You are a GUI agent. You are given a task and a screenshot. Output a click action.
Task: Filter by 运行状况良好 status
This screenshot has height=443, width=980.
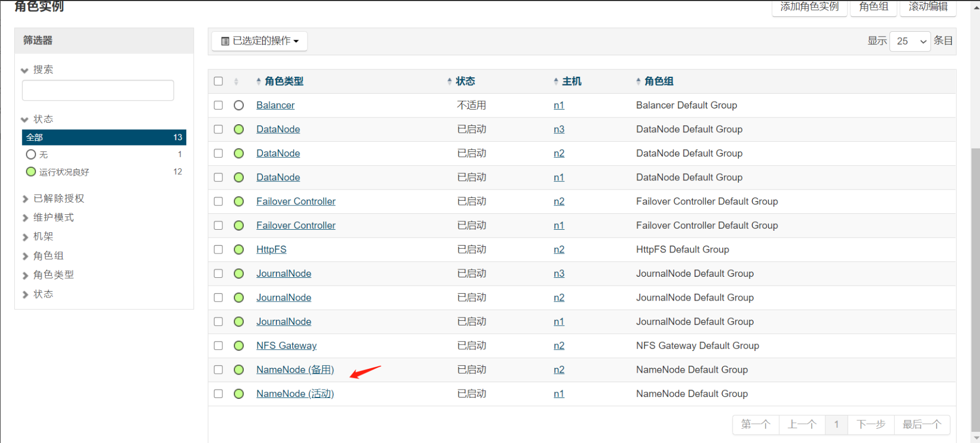104,171
